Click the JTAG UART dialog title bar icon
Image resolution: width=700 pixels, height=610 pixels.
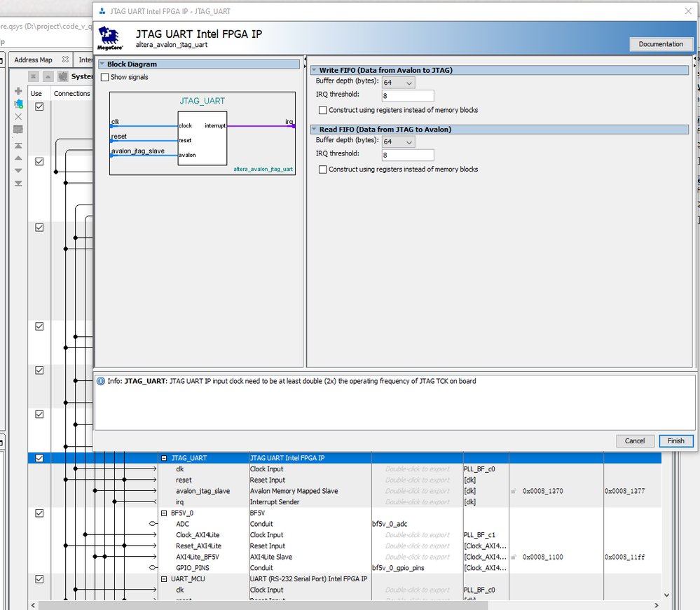tap(102, 11)
